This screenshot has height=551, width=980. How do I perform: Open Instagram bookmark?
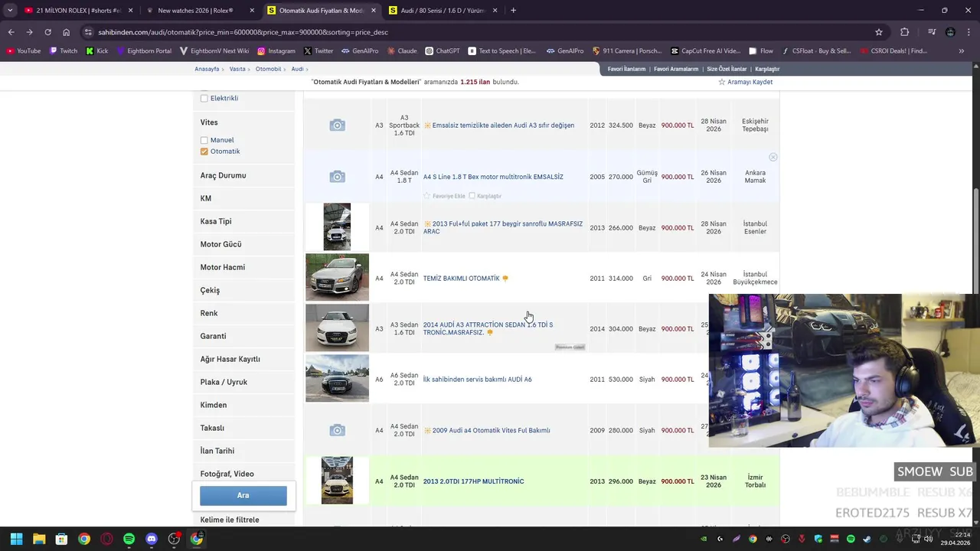pyautogui.click(x=276, y=51)
